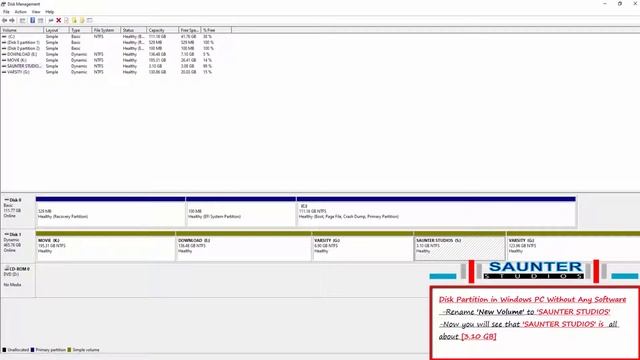Sort by the Capacity column header
This screenshot has height=360, width=640.
coord(162,30)
